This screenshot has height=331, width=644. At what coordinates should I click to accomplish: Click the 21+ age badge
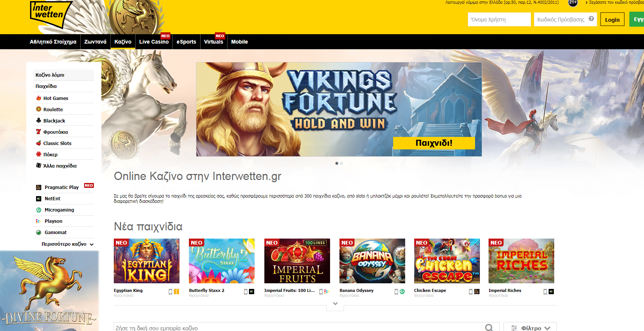[573, 3]
